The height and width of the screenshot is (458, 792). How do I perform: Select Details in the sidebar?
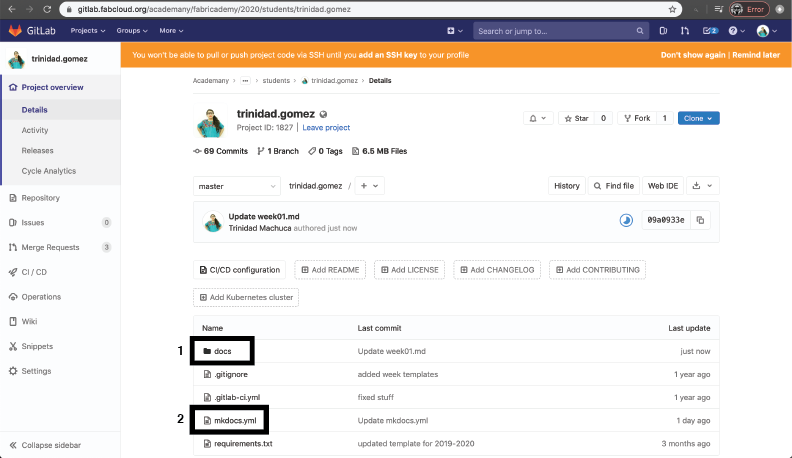click(x=34, y=110)
